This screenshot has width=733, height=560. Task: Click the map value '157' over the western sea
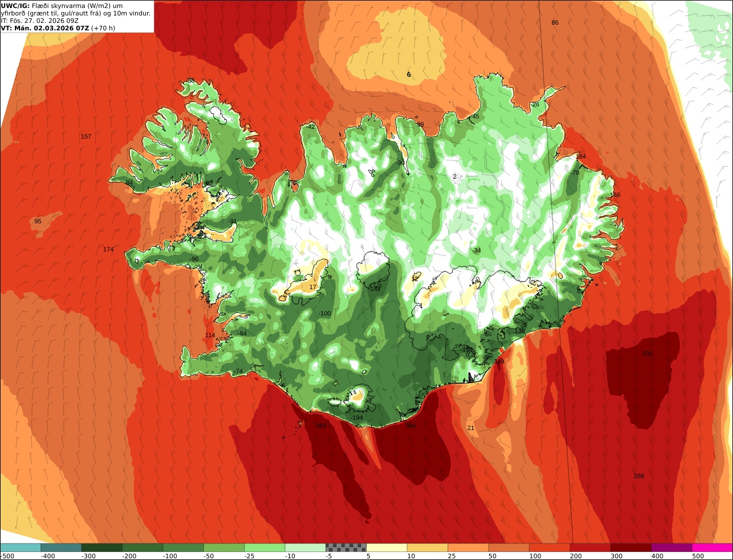coord(86,136)
